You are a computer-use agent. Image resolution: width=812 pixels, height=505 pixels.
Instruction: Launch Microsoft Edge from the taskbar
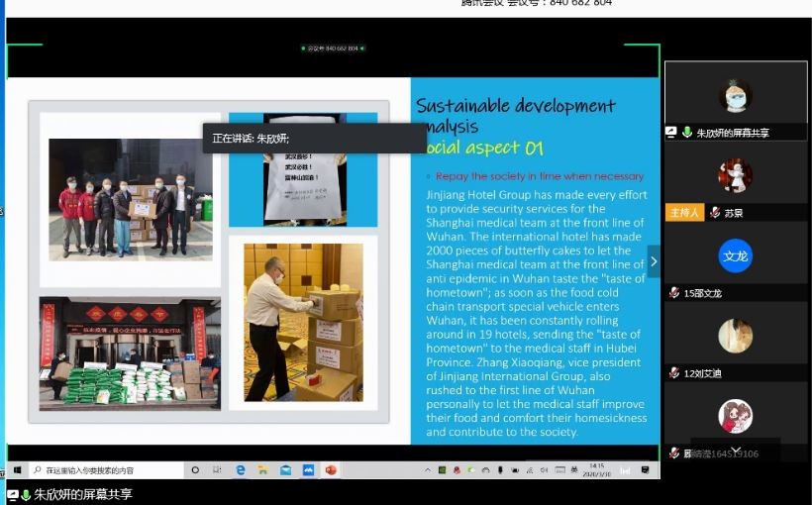pyautogui.click(x=241, y=470)
